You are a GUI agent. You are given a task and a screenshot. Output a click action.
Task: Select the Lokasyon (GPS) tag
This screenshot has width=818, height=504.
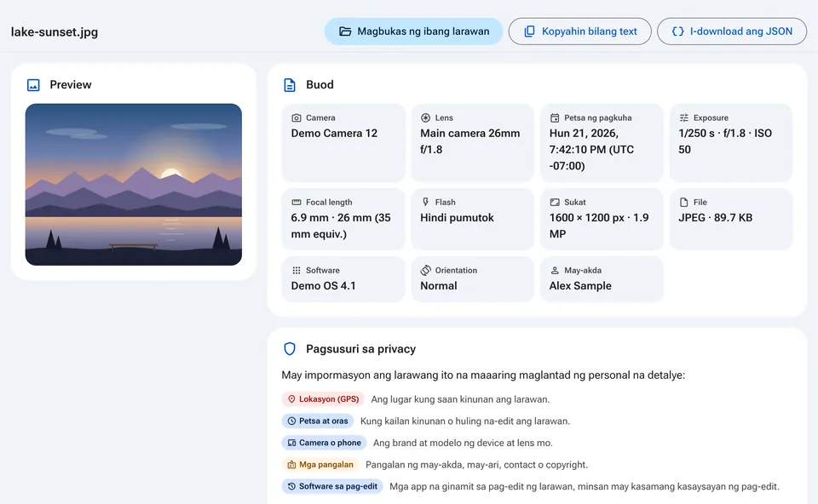323,399
